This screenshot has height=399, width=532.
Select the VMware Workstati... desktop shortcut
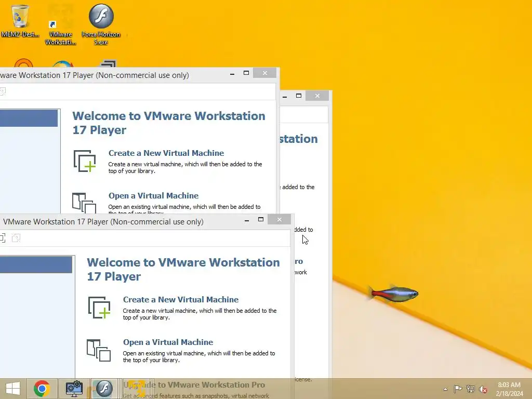pyautogui.click(x=60, y=25)
